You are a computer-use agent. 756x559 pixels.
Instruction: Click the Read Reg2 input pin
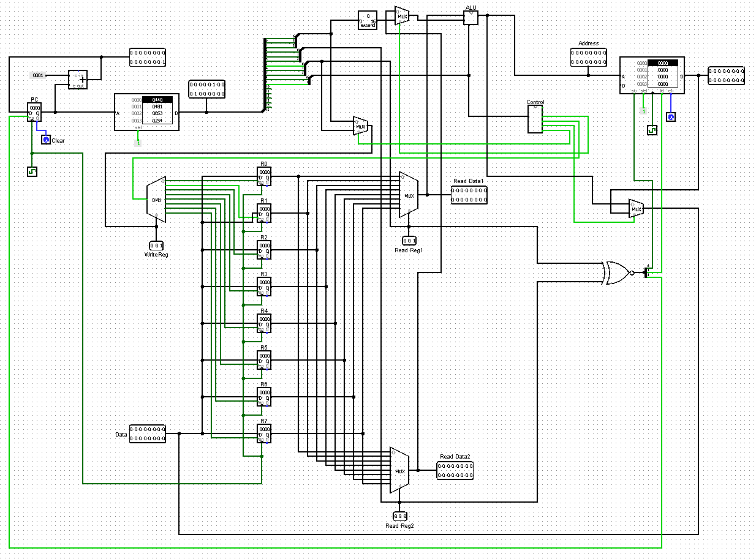(399, 516)
